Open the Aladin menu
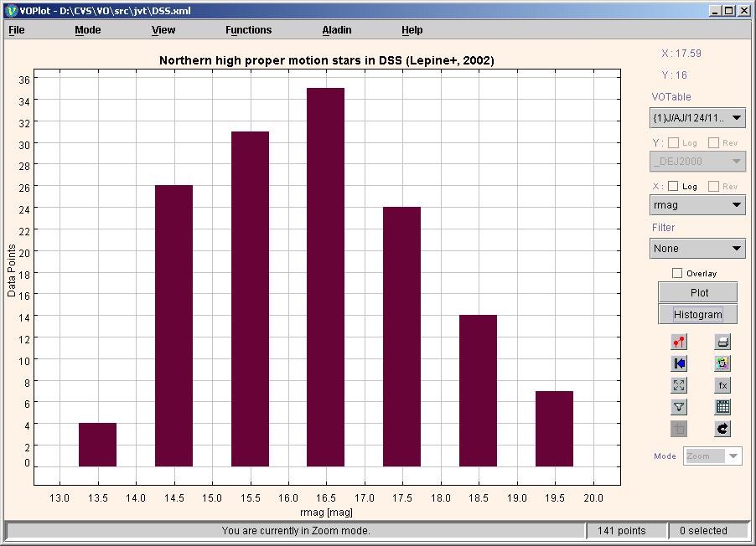756x546 pixels. coord(337,30)
